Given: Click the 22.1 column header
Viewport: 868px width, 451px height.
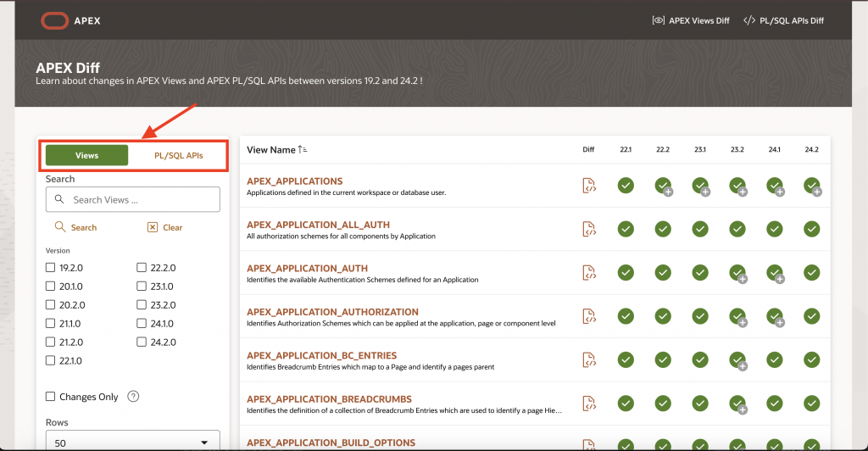Looking at the screenshot, I should tap(626, 149).
